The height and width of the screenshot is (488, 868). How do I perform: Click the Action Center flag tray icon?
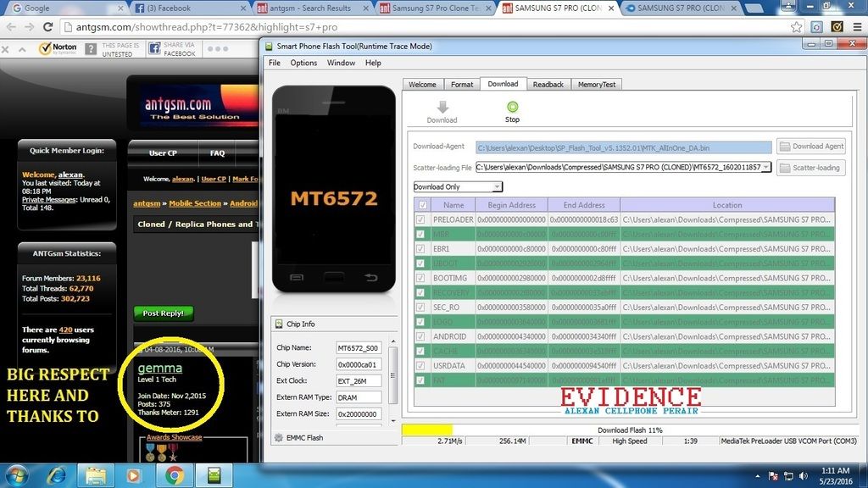click(774, 476)
